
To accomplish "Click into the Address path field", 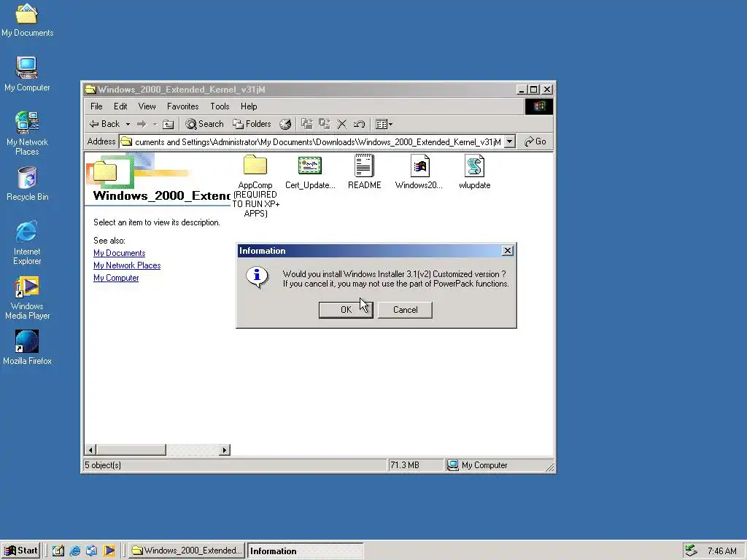I will pyautogui.click(x=312, y=141).
